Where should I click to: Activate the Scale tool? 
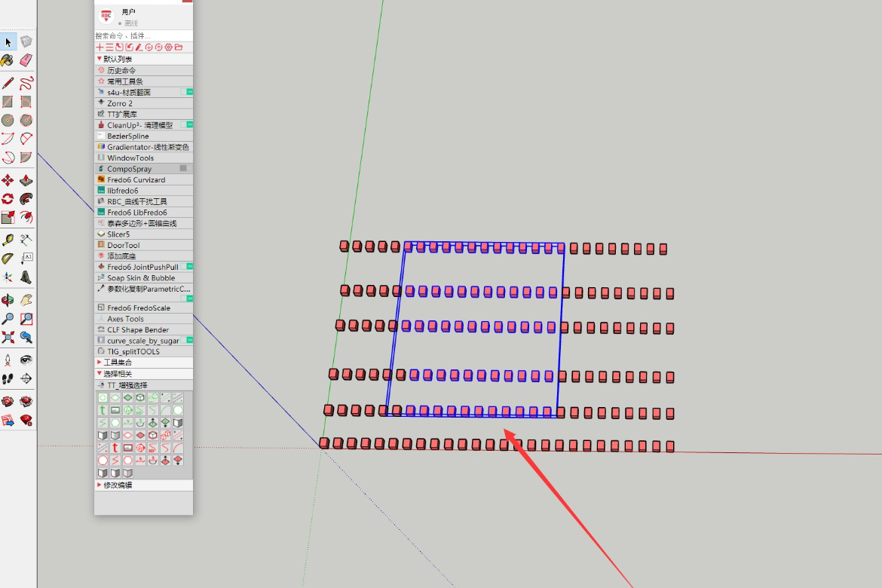pyautogui.click(x=8, y=217)
